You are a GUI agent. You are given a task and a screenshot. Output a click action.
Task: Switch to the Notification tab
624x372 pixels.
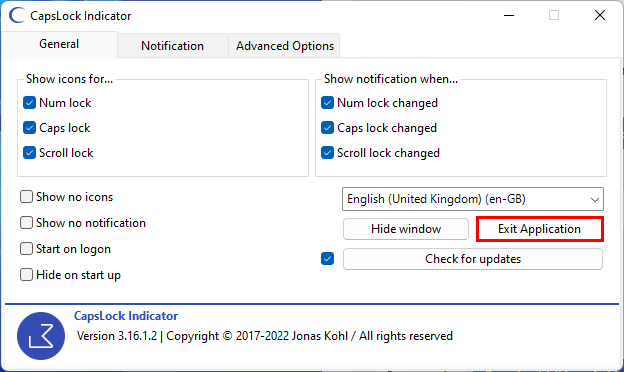(x=172, y=46)
